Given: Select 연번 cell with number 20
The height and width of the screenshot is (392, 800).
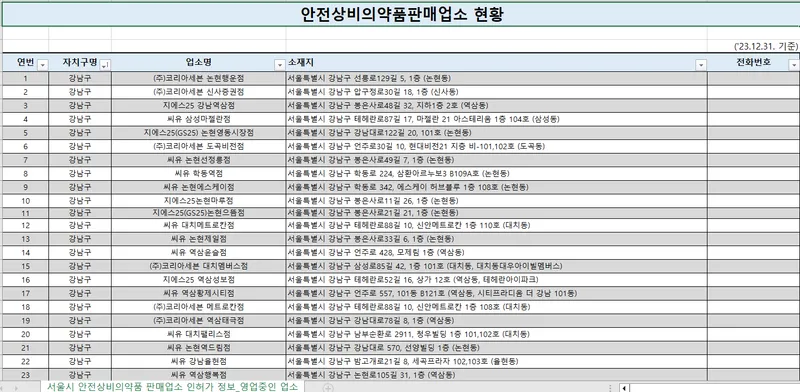Looking at the screenshot, I should click(26, 334).
